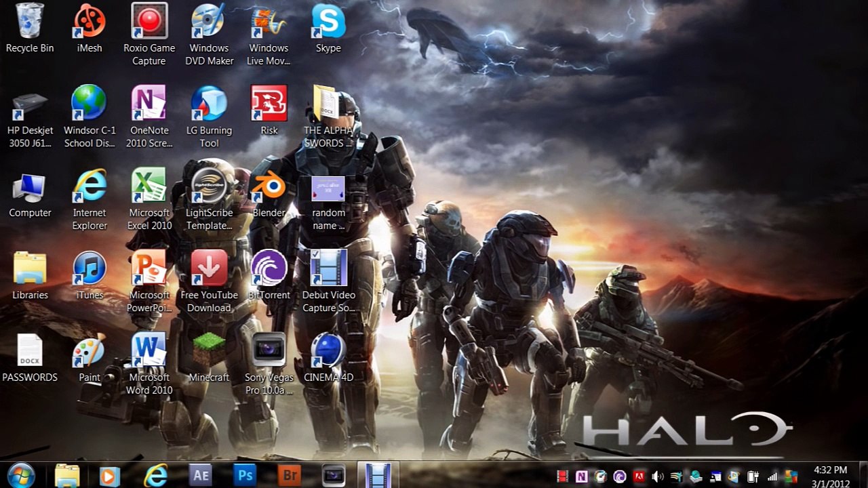The width and height of the screenshot is (868, 488).
Task: Launch Adobe Bridge from the taskbar
Action: 290,475
